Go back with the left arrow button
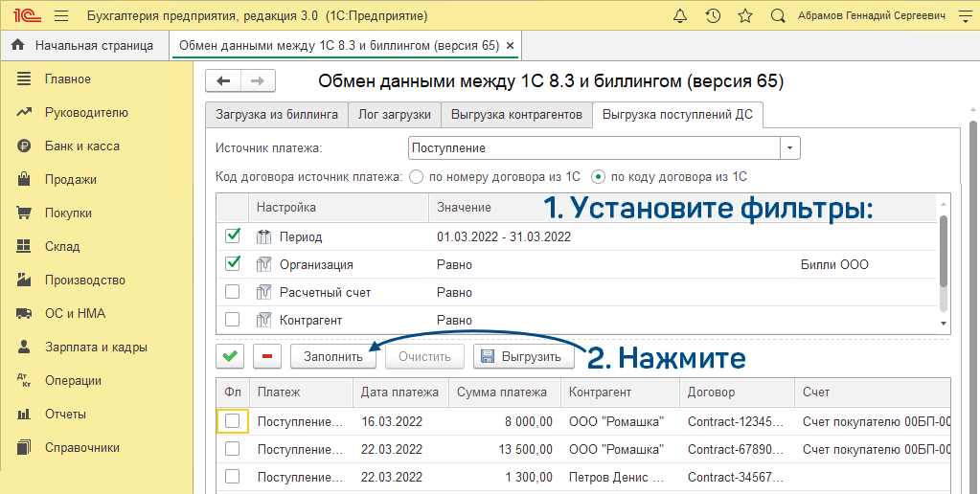 coord(223,81)
